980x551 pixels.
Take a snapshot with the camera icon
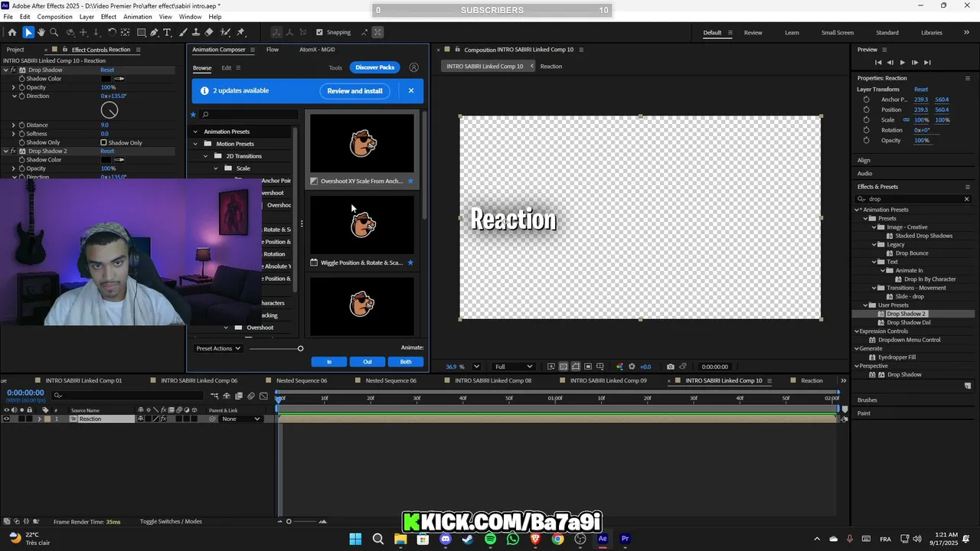[x=671, y=367]
